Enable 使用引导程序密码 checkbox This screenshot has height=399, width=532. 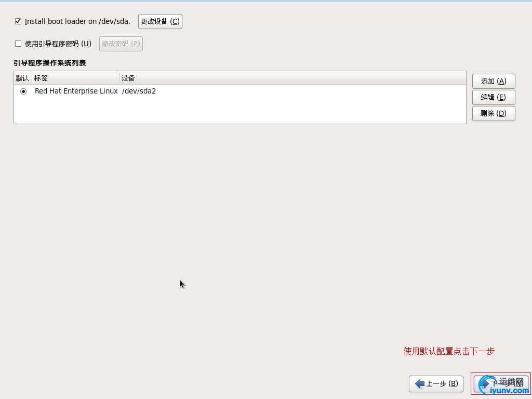18,44
